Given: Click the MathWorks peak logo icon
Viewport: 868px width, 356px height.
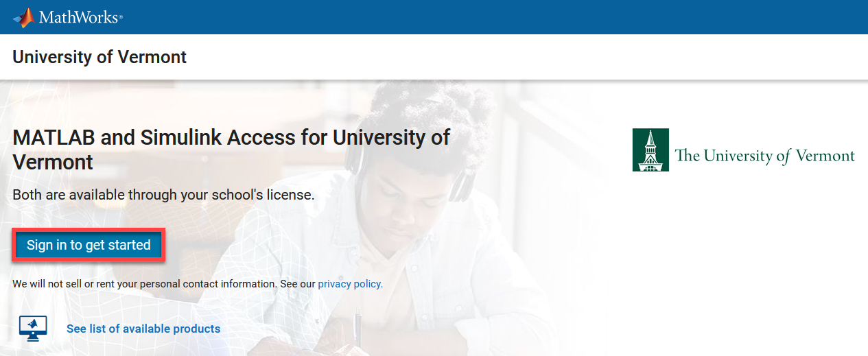Looking at the screenshot, I should 23,17.
